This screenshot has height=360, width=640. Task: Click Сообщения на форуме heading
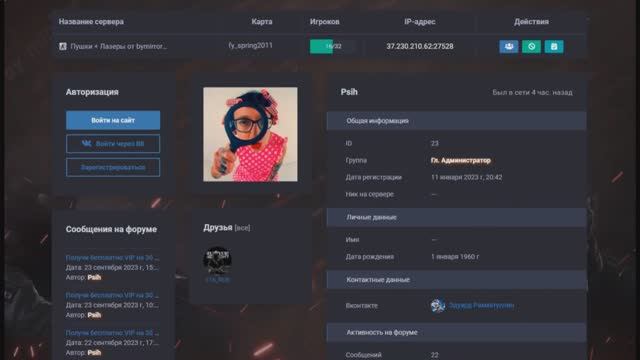click(111, 229)
